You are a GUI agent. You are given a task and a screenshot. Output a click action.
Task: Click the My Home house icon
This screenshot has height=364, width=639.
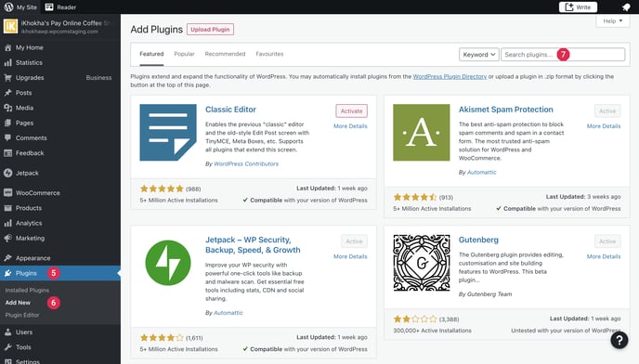point(7,47)
